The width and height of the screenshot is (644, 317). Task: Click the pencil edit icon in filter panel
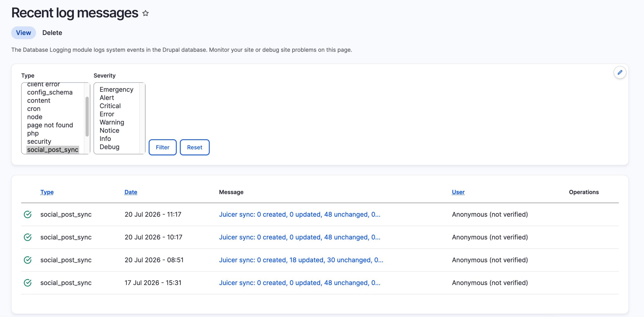(x=620, y=72)
